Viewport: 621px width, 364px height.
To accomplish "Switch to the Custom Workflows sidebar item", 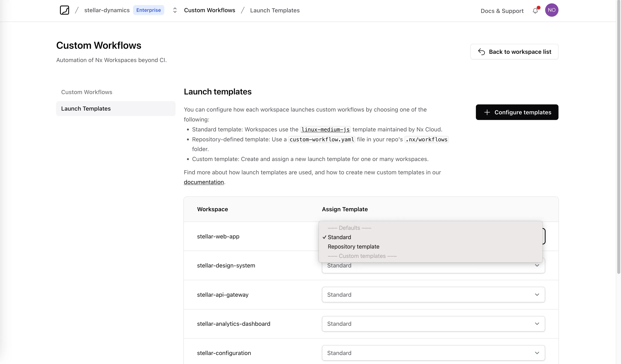I will pyautogui.click(x=87, y=92).
